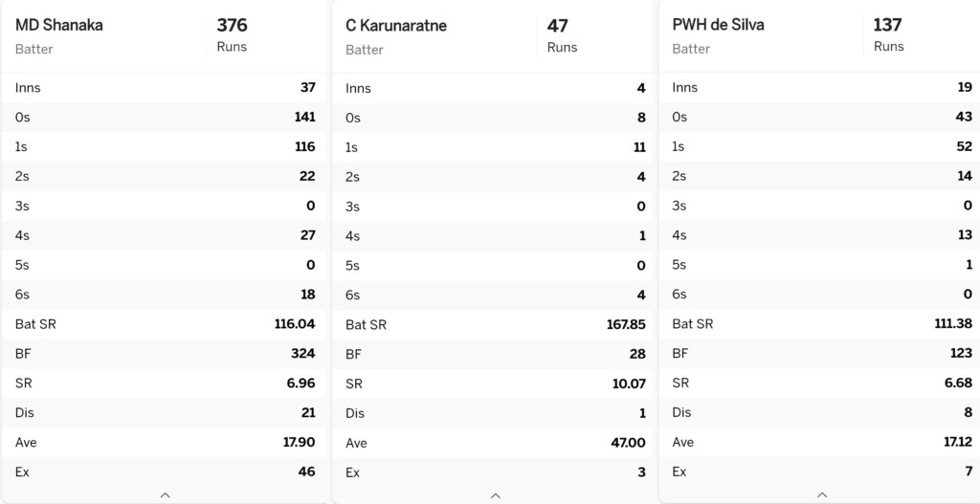980x504 pixels.
Task: Select Karunaratne's Ave value 47.00
Action: (626, 443)
